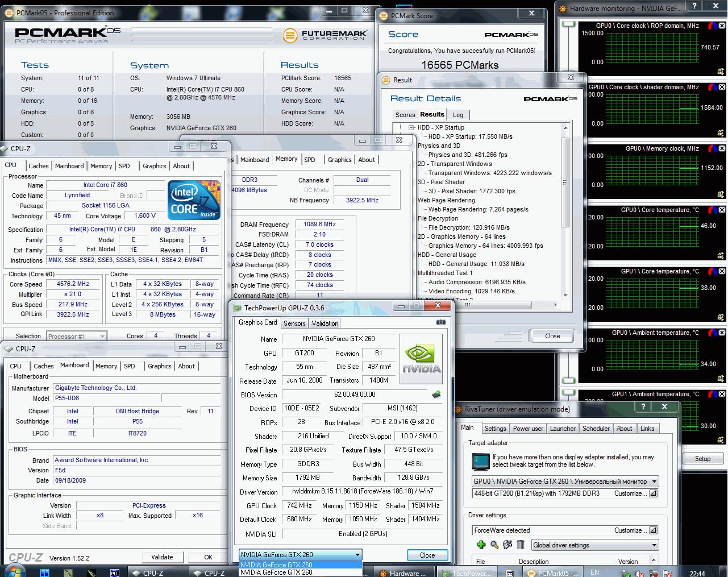
Task: Click the lock icon on ROP domain graph
Action: [721, 72]
